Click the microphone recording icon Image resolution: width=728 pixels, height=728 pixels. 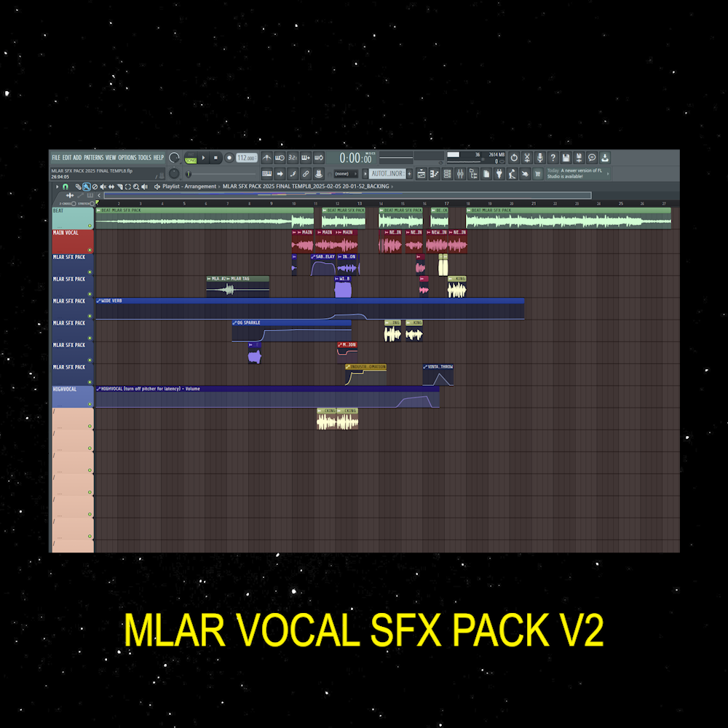(540, 158)
